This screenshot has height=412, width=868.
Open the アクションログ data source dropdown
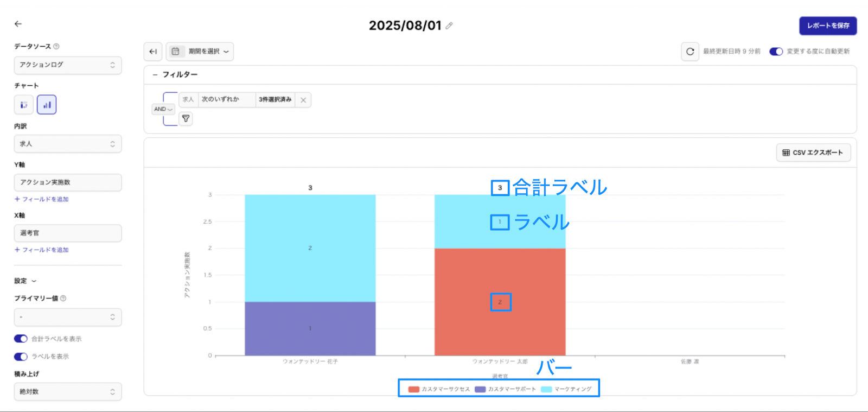(x=68, y=65)
